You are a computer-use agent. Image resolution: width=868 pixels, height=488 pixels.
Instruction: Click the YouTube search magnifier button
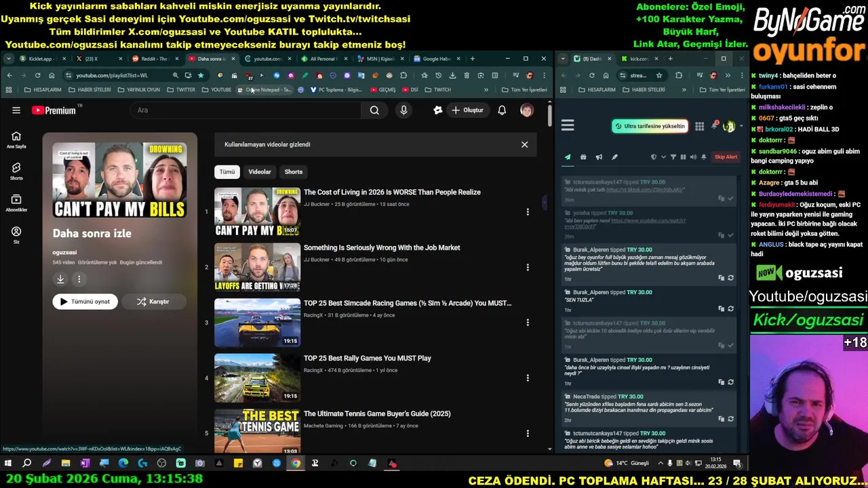(x=374, y=110)
